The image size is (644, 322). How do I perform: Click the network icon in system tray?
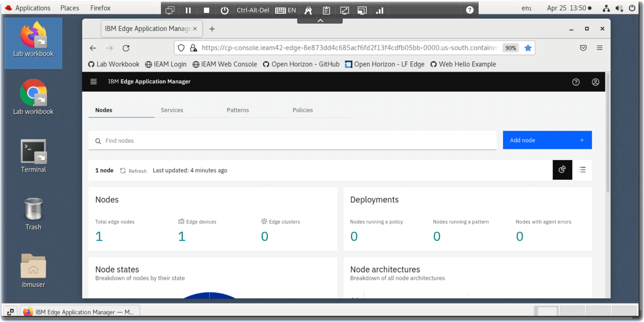(x=606, y=8)
